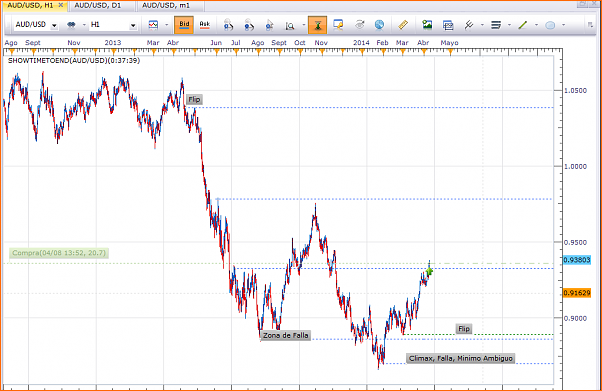Expand the chart mode arrow beside the candle icon
The width and height of the screenshot is (602, 391).
pyautogui.click(x=84, y=25)
